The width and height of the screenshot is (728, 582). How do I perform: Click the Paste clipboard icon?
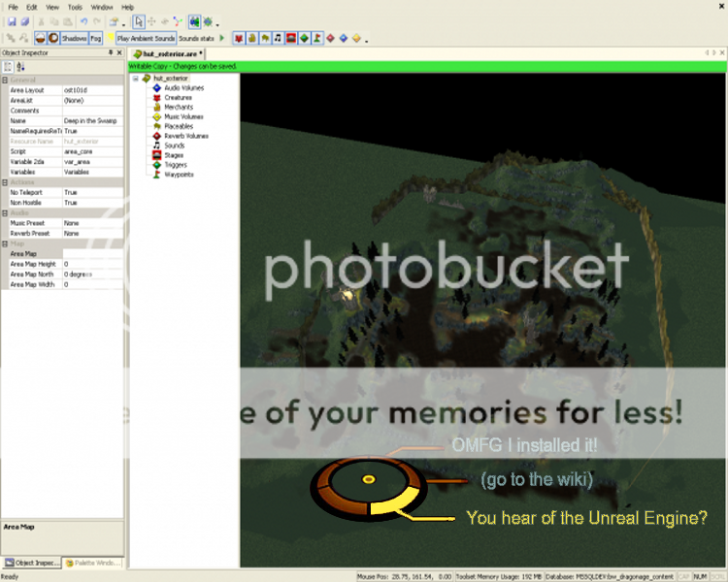(x=68, y=21)
